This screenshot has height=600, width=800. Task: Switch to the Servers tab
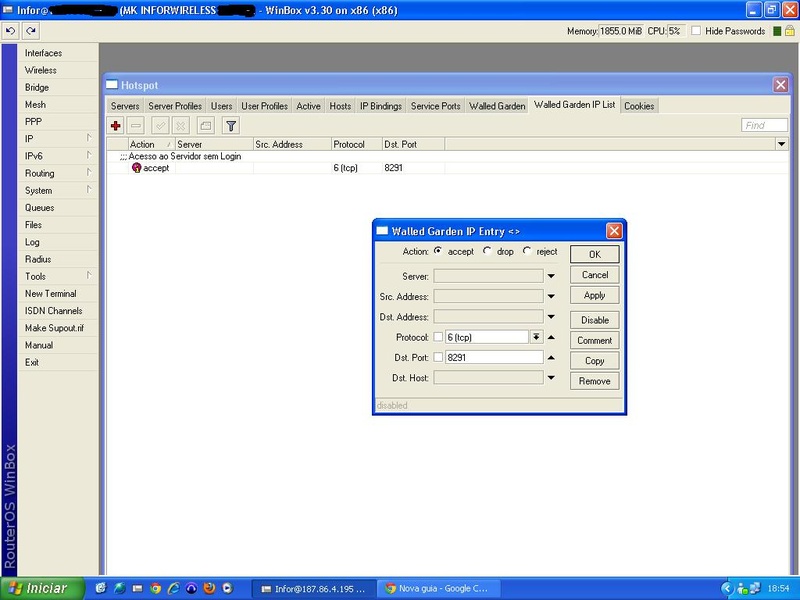[x=125, y=106]
